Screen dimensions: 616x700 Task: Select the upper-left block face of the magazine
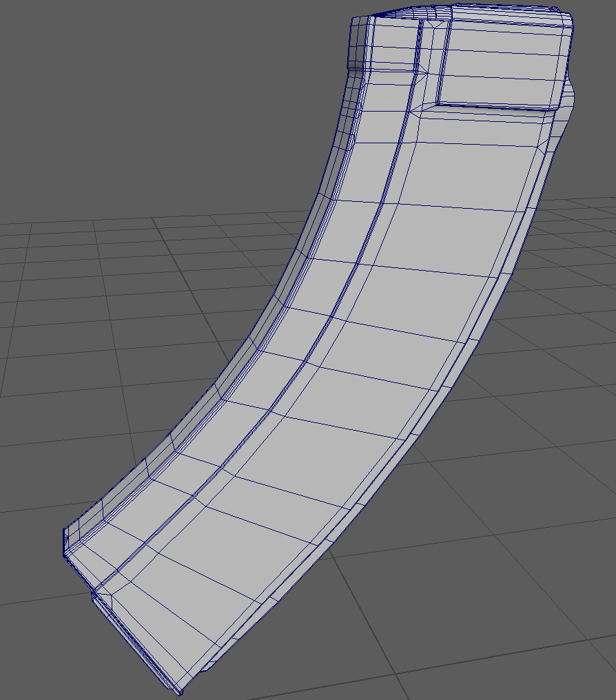click(393, 45)
